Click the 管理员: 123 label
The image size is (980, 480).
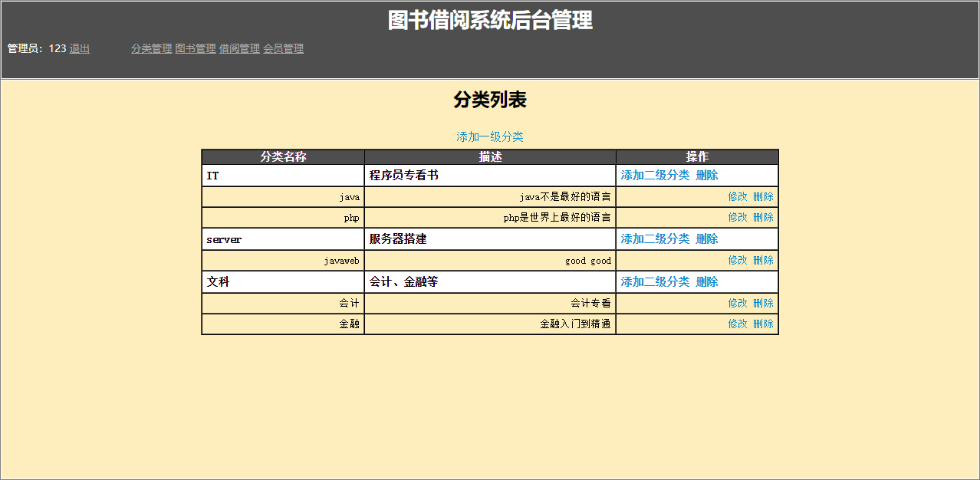click(x=37, y=48)
